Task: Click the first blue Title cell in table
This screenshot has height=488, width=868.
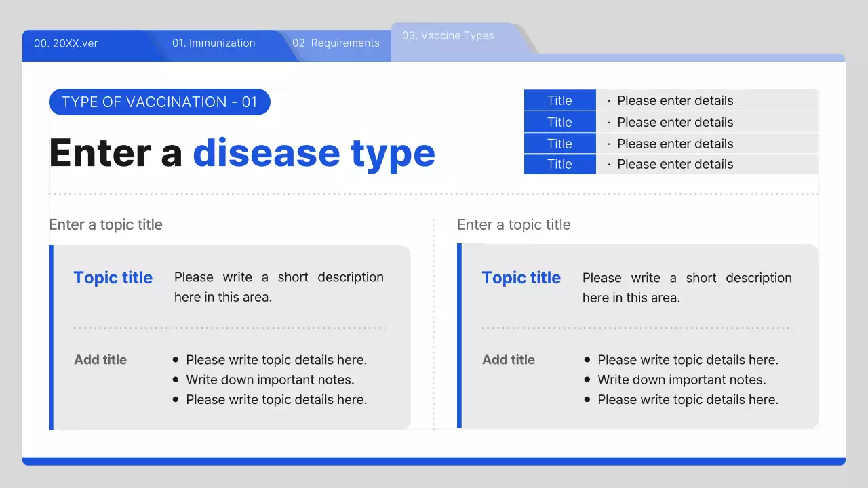Action: tap(559, 100)
